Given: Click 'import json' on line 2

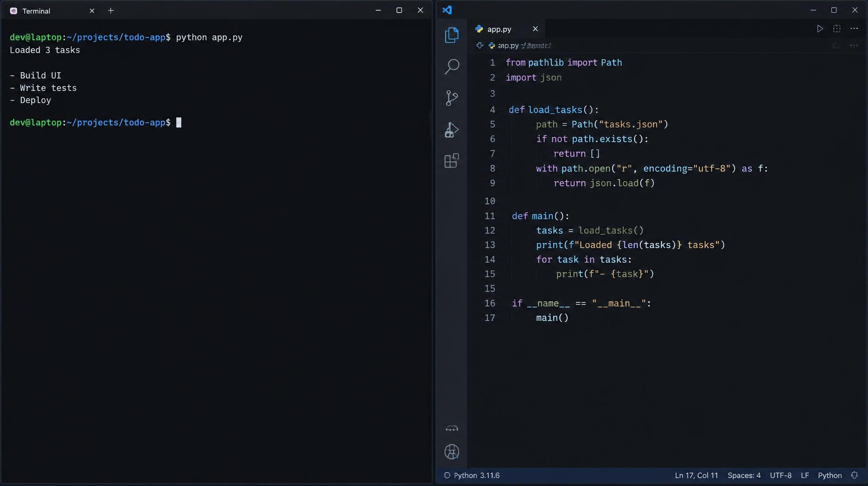Looking at the screenshot, I should click(x=533, y=78).
